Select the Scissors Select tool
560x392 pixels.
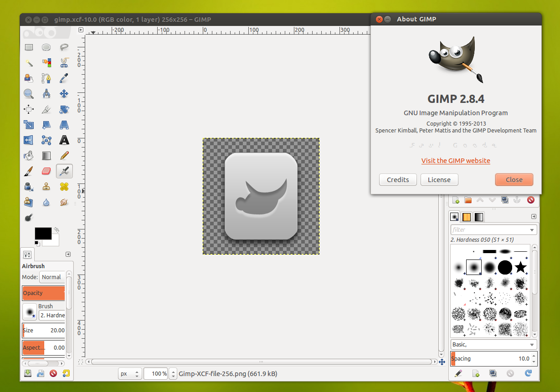coord(64,62)
